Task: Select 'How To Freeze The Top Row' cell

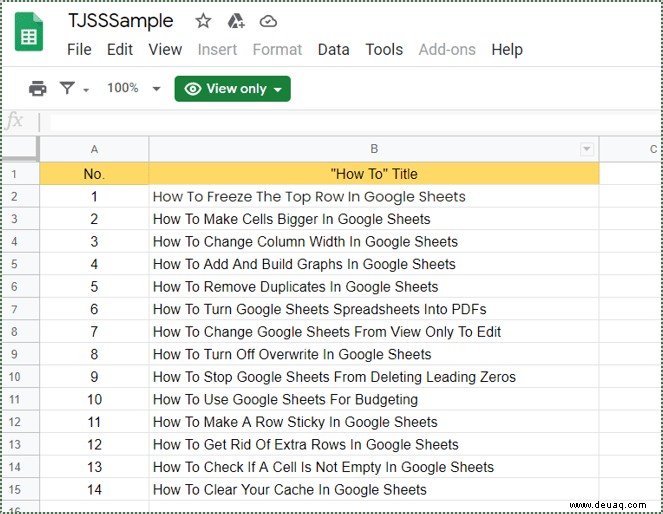Action: click(374, 197)
